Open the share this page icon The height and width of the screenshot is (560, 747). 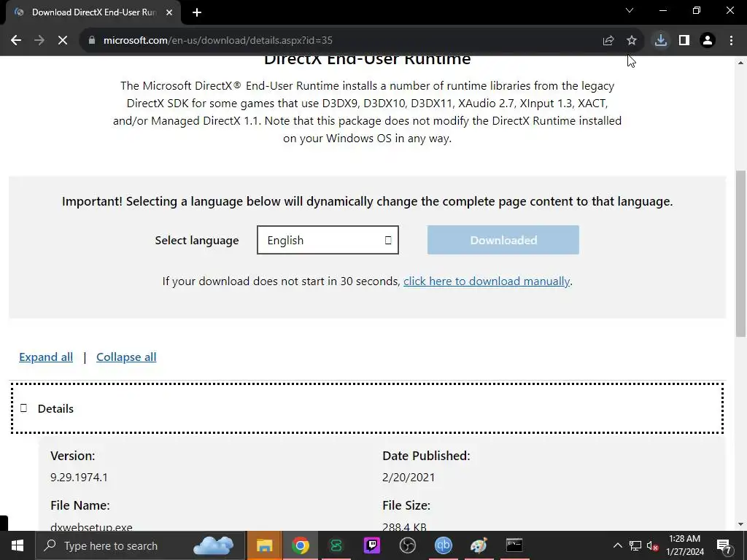pyautogui.click(x=608, y=41)
